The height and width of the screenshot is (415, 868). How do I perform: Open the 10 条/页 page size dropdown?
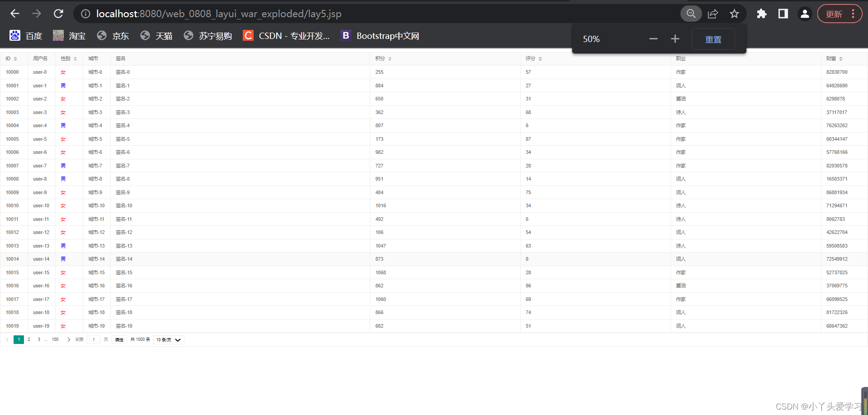tap(169, 340)
